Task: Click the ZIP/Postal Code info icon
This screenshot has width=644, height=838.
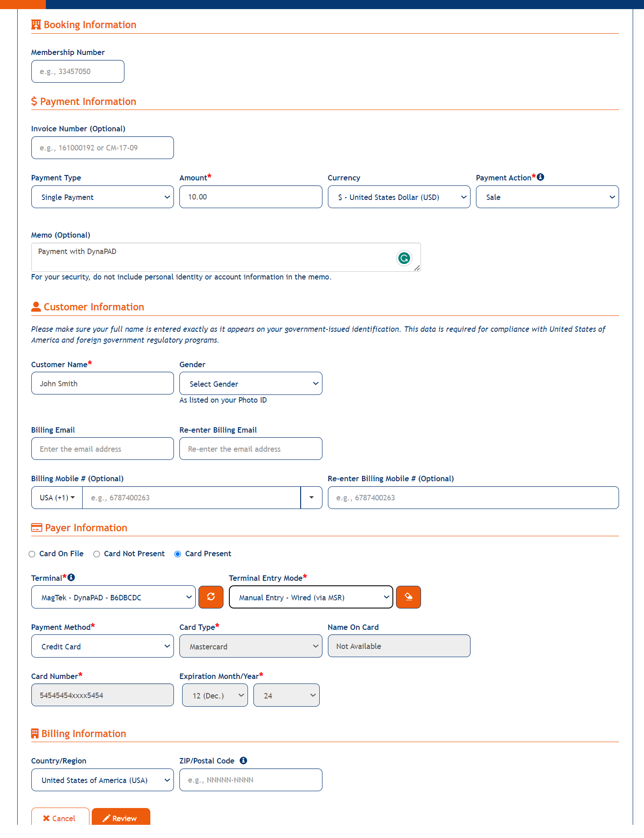Action: [x=243, y=761]
